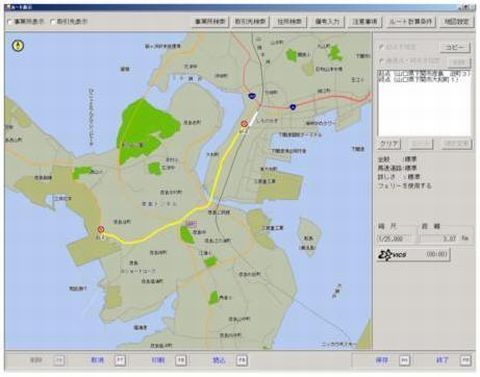Image resolution: width=480 pixels, height=377 pixels.
Task: Click the 1/25,000 scale field
Action: point(397,239)
